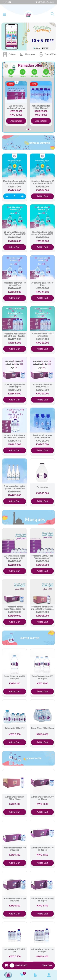Tap the Aqua Gulf logo at top
The image size is (57, 980).
coord(28,14)
